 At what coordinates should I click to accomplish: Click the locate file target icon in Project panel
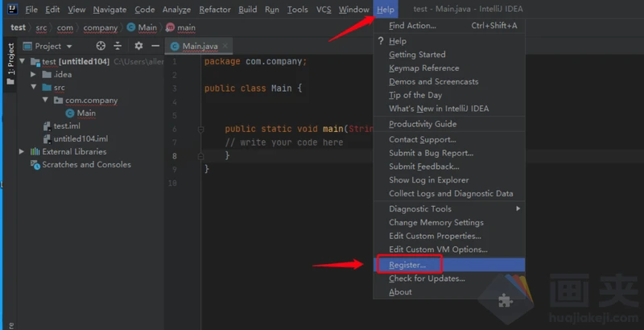pyautogui.click(x=101, y=46)
